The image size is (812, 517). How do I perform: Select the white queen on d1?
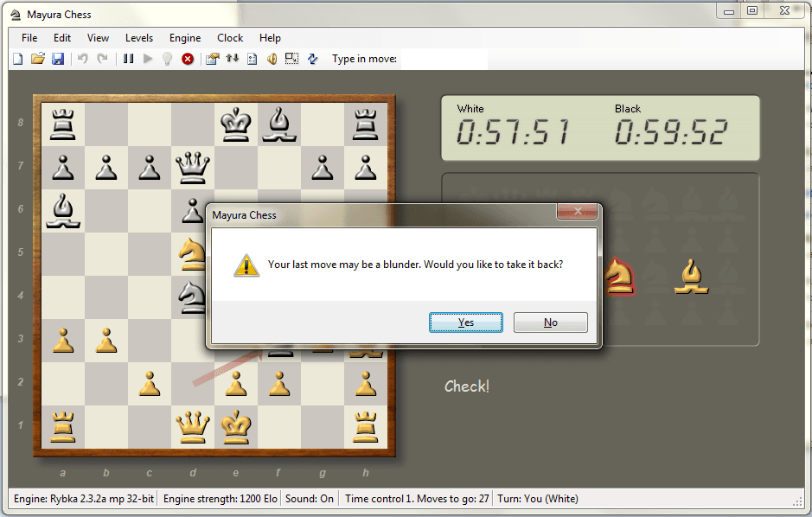193,427
